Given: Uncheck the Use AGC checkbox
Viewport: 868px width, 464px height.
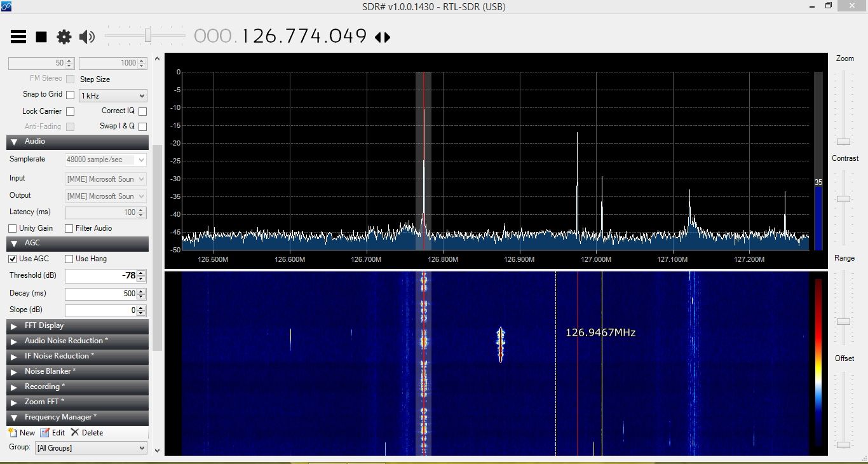Looking at the screenshot, I should point(12,259).
